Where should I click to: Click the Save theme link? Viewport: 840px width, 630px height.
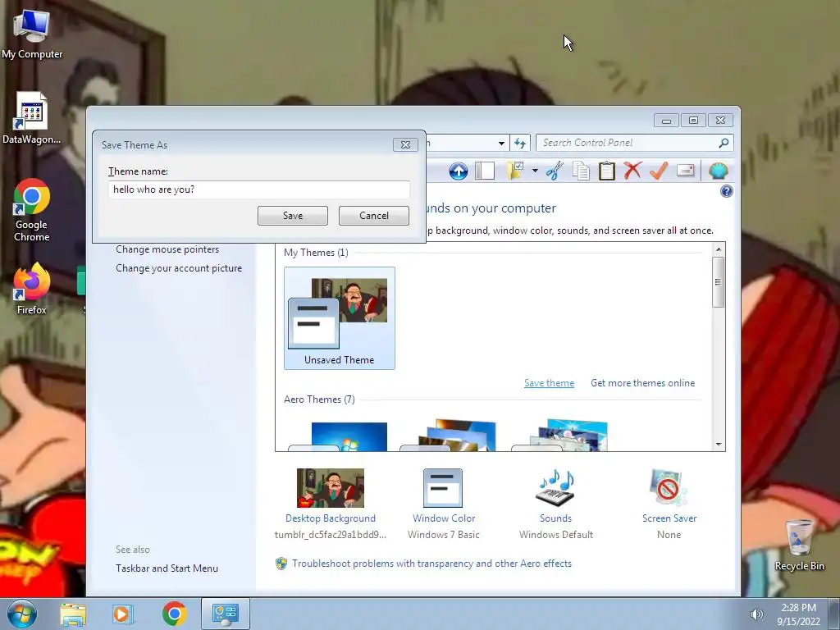[x=549, y=383]
